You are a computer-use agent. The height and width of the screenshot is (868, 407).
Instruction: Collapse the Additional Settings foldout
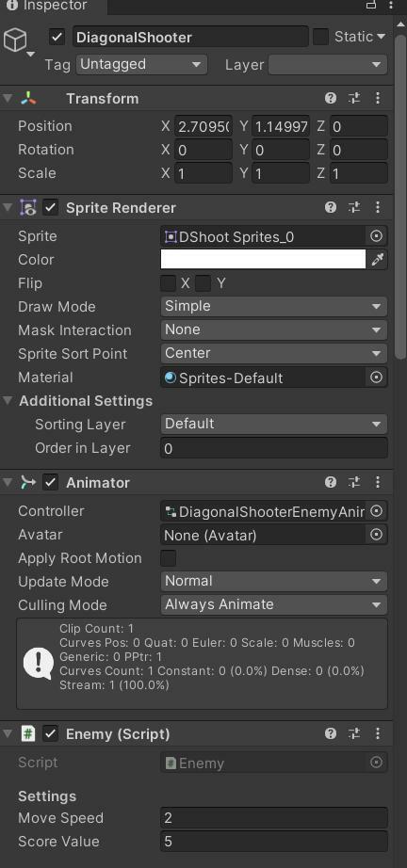8,400
